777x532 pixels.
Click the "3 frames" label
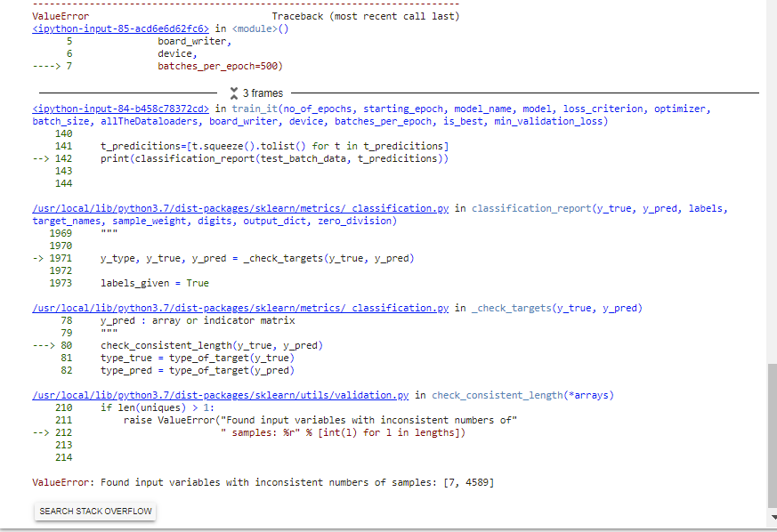click(x=263, y=93)
